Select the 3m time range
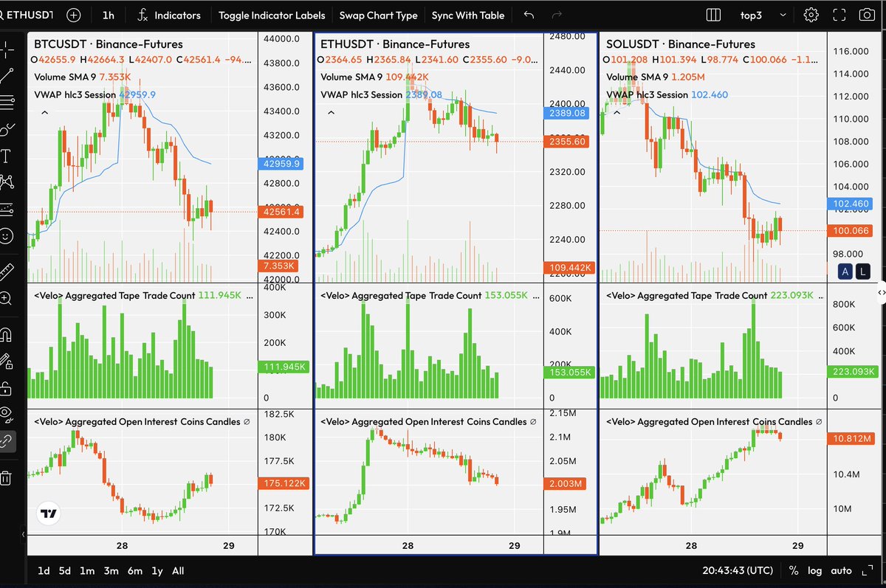This screenshot has width=886, height=588. [x=111, y=571]
